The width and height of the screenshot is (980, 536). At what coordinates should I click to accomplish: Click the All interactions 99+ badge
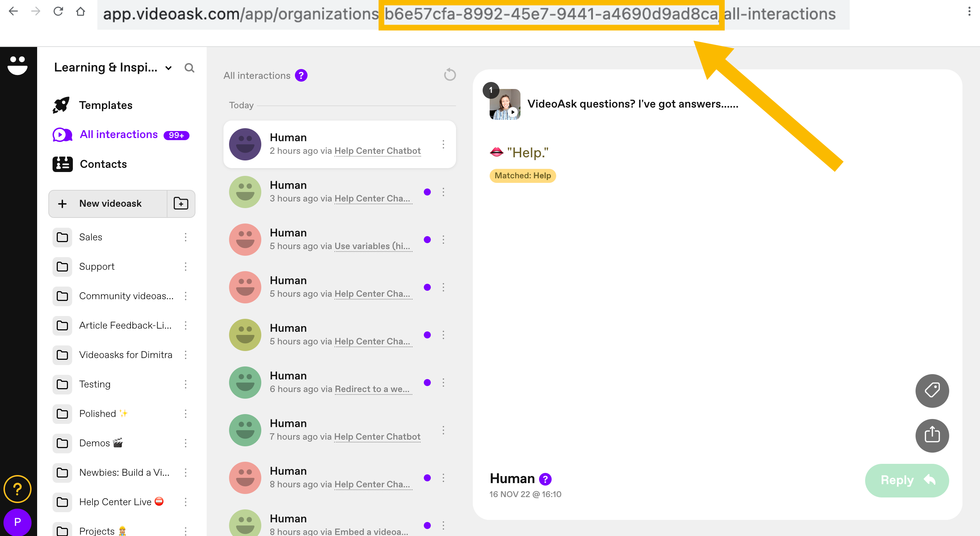click(176, 136)
